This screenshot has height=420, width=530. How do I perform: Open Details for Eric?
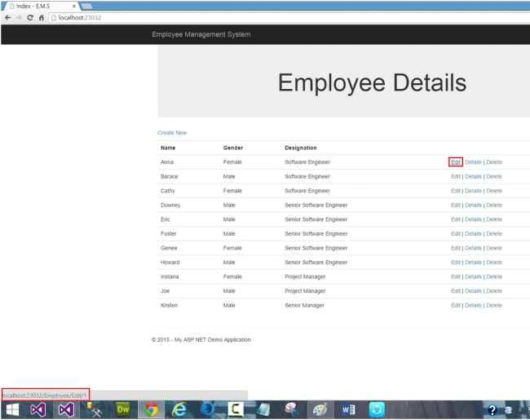tap(473, 219)
